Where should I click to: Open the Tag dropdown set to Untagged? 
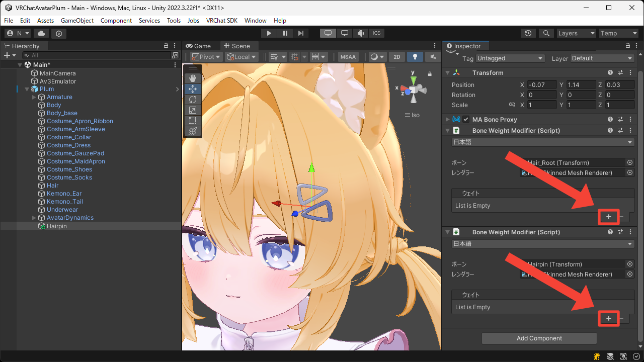pyautogui.click(x=510, y=58)
